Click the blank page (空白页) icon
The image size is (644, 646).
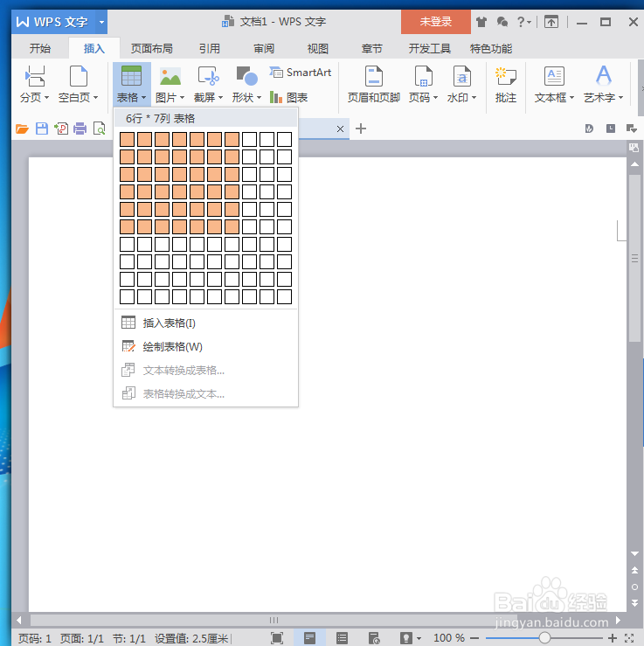tap(79, 77)
